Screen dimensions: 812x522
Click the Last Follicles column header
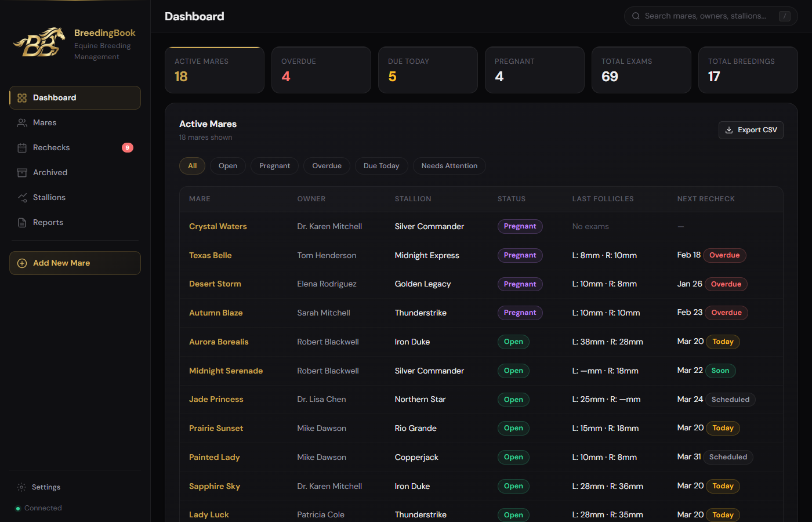pos(603,199)
